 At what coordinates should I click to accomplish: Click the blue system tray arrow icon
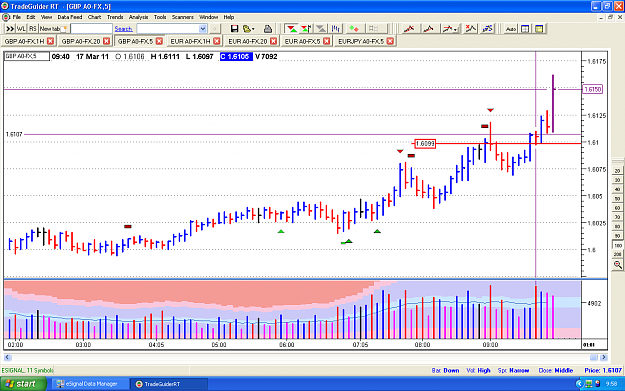(x=580, y=384)
